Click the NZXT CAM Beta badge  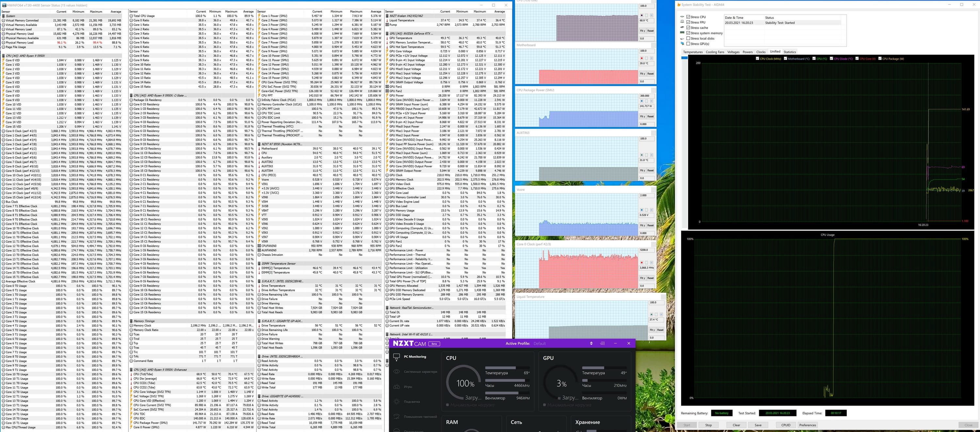coord(434,344)
